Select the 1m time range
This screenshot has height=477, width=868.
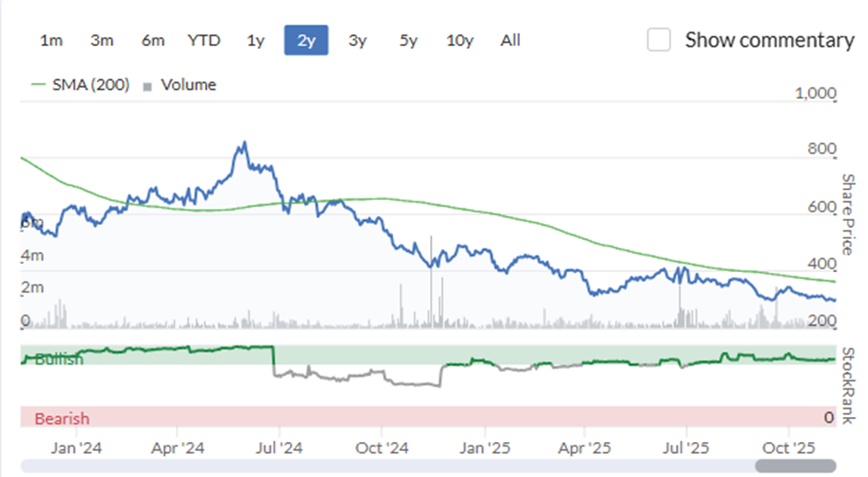tap(51, 41)
